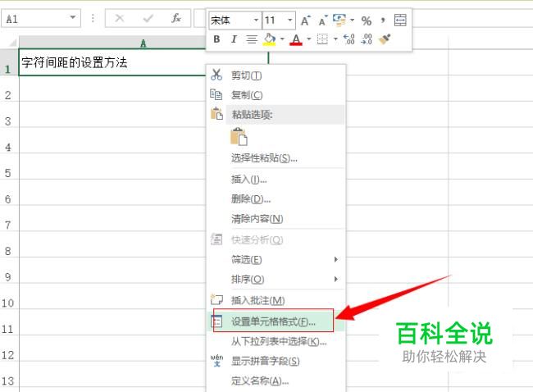Toggle italic in the mini toolbar
This screenshot has width=533, height=392.
click(234, 39)
